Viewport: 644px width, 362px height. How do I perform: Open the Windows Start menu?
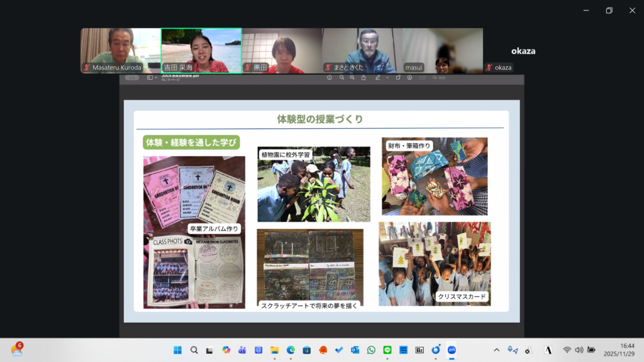pos(177,350)
